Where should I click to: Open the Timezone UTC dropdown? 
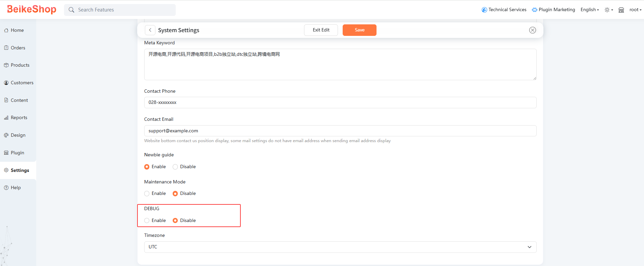340,247
